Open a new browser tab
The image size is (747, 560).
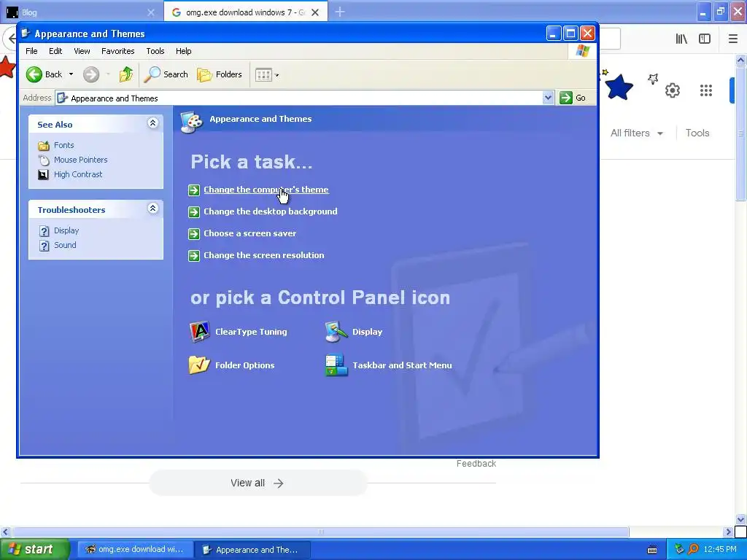coord(340,12)
